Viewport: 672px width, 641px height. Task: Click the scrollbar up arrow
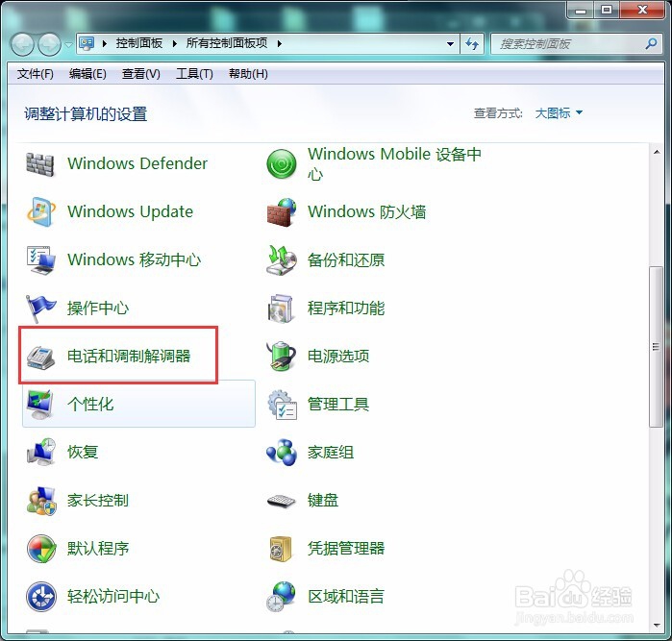(657, 152)
